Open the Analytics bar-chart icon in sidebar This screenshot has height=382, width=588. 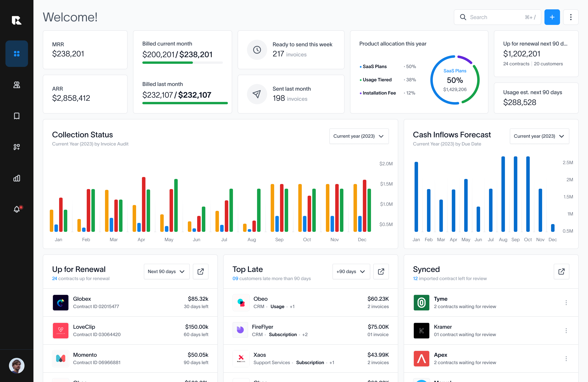17,178
